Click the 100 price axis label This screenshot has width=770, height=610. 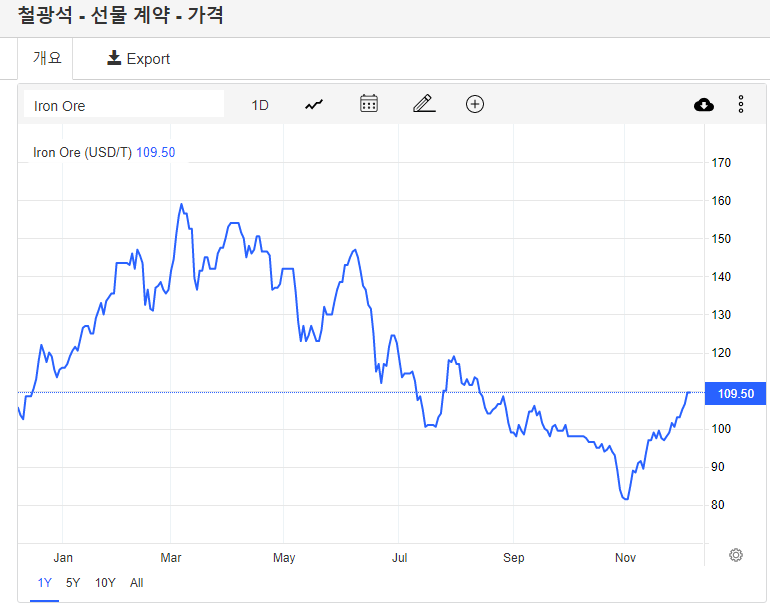pyautogui.click(x=721, y=429)
